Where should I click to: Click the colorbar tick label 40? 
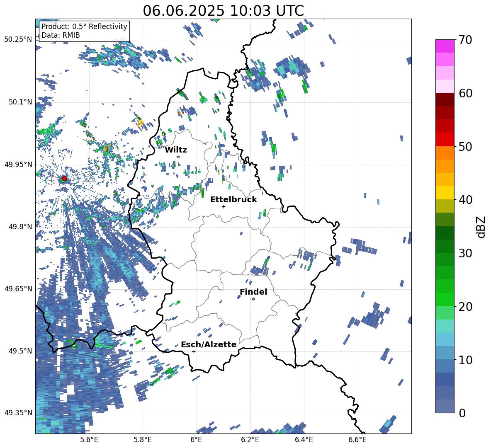pyautogui.click(x=465, y=200)
